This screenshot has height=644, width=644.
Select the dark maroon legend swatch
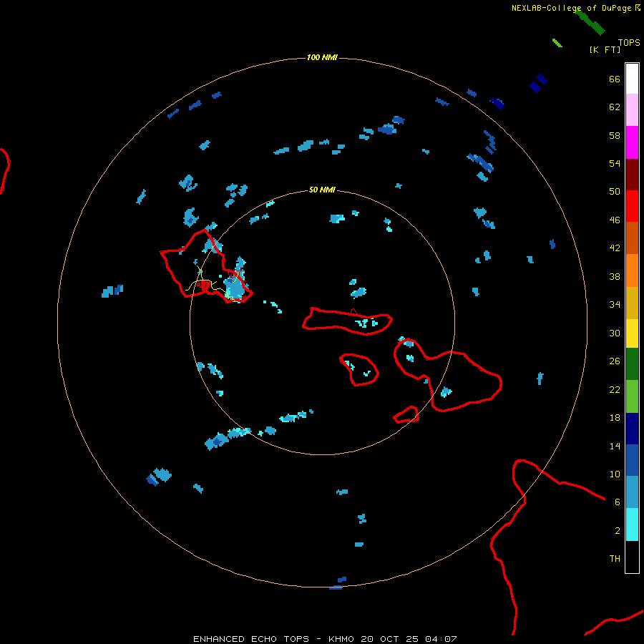tap(632, 174)
